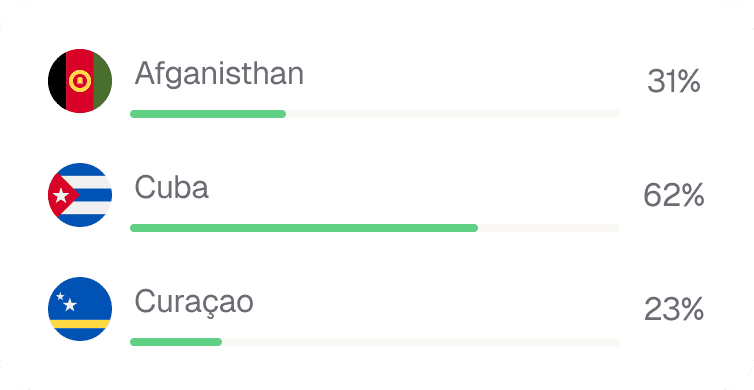Click the Curaçao flag icon
This screenshot has height=390, width=754.
click(80, 309)
